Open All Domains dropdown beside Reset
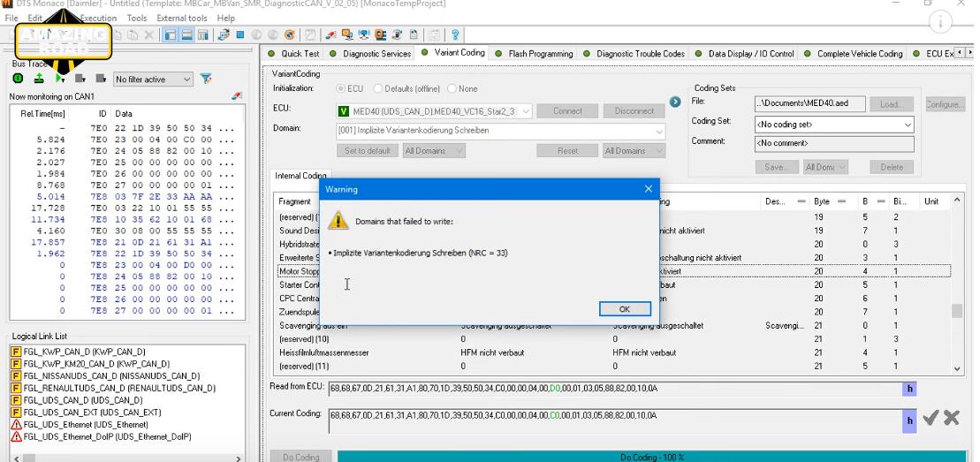This screenshot has width=980, height=462. [634, 151]
